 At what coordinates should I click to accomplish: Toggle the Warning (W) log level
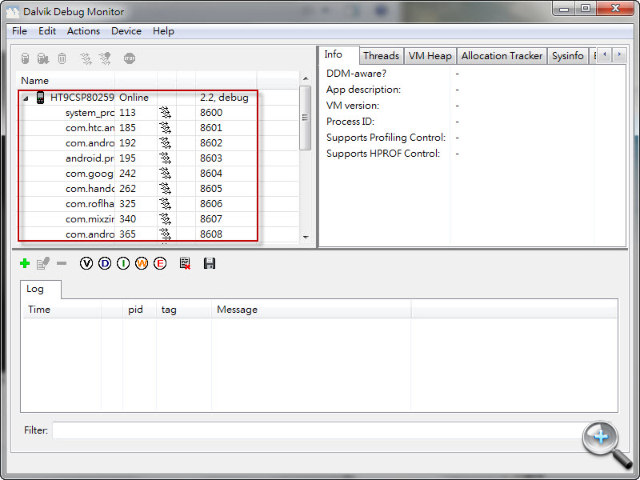coord(142,264)
